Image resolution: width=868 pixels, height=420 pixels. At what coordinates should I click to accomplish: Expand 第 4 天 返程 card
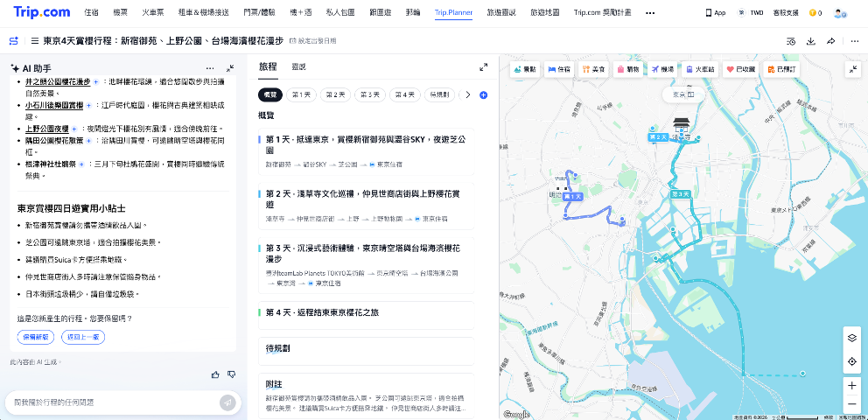coord(367,315)
